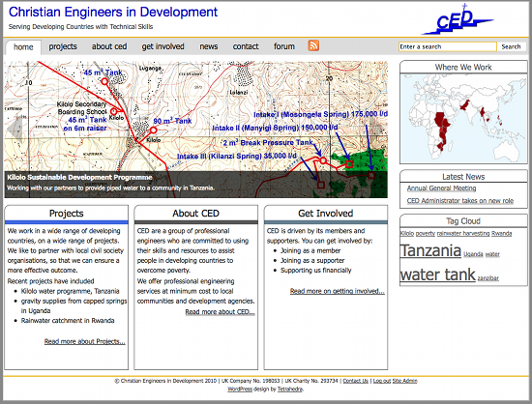This screenshot has width=532, height=404.
Task: Click 'Supporting us financially' bullet
Action: point(316,271)
